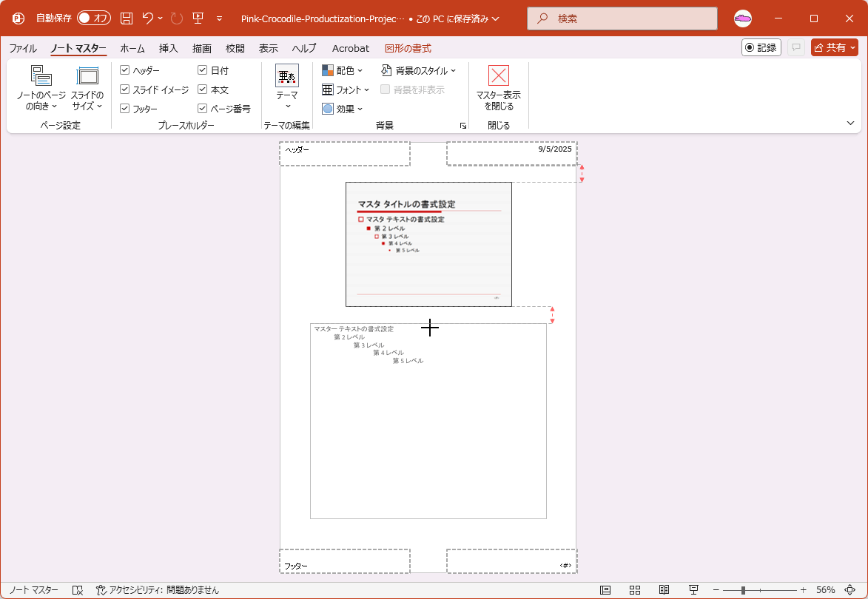Click the Redo icon
This screenshot has width=868, height=599.
177,18
